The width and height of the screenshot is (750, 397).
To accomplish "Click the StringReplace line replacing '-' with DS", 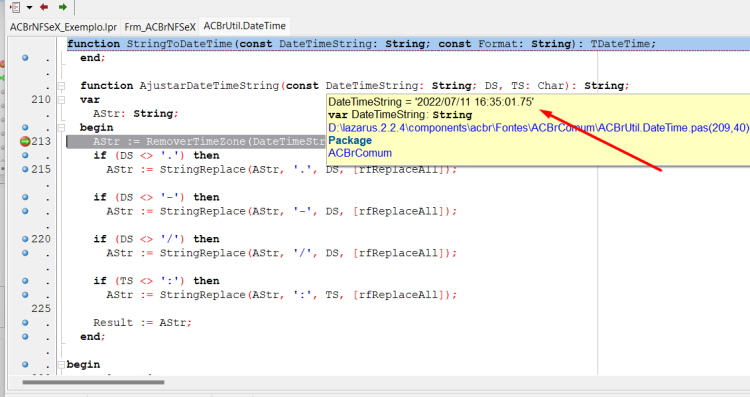I will coord(281,211).
